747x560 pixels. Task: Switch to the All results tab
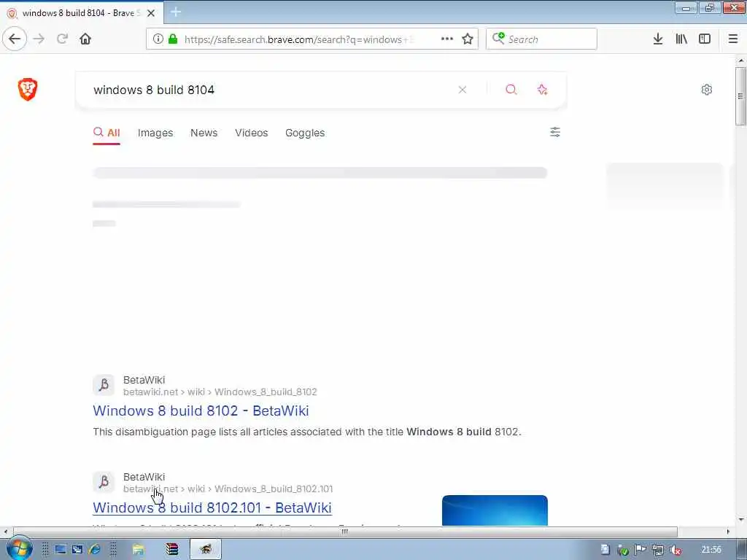(107, 133)
